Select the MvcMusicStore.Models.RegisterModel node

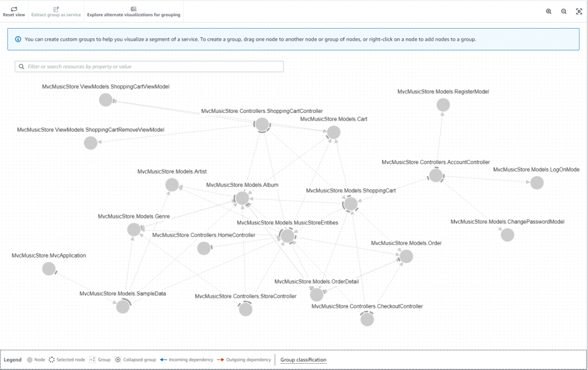pyautogui.click(x=443, y=104)
